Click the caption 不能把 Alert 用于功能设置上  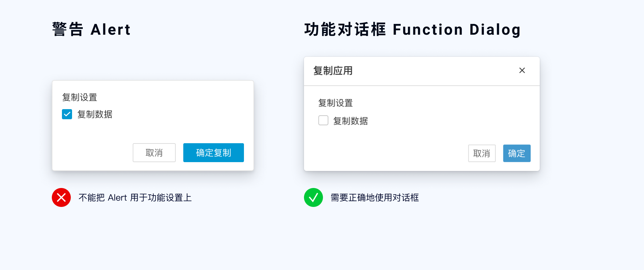(x=135, y=198)
